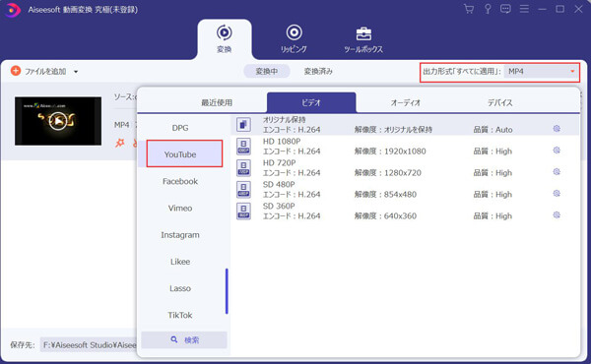The height and width of the screenshot is (364, 591).
Task: Choose Instagram in the format list
Action: tap(180, 234)
